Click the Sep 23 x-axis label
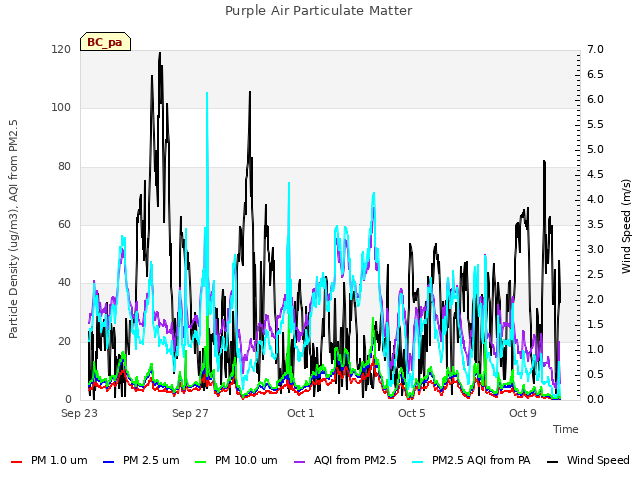Image resolution: width=640 pixels, height=480 pixels. click(79, 413)
